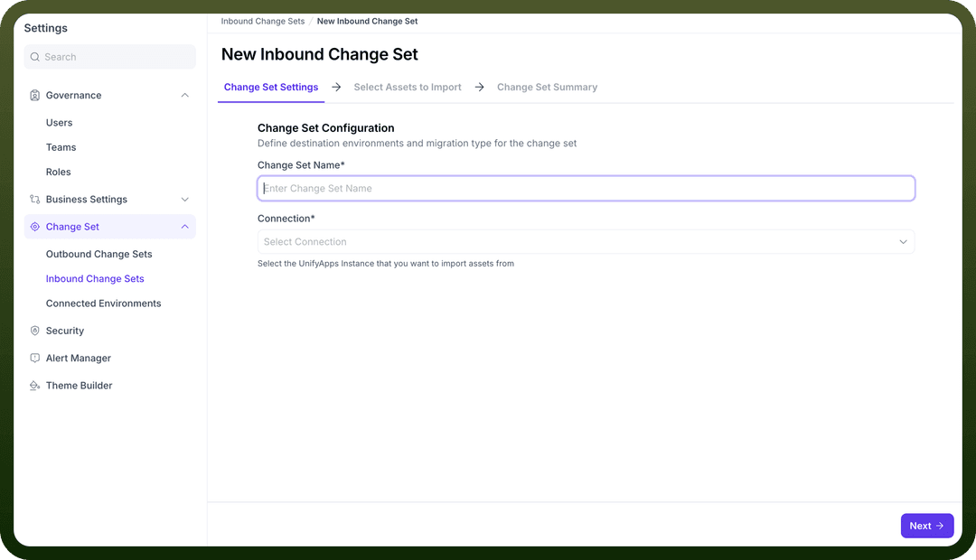This screenshot has height=560, width=976.
Task: Click the 'Select the UnifyApps Instance' hint text
Action: [386, 263]
